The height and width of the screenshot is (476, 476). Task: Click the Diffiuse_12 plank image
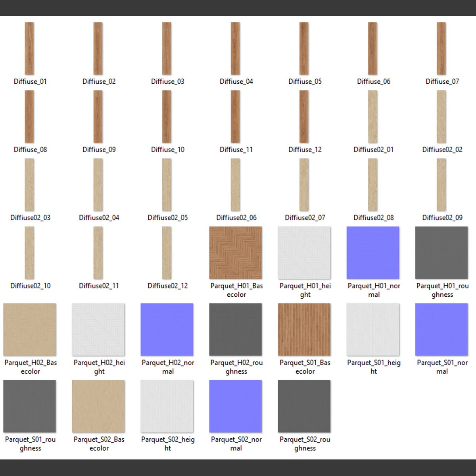304,117
